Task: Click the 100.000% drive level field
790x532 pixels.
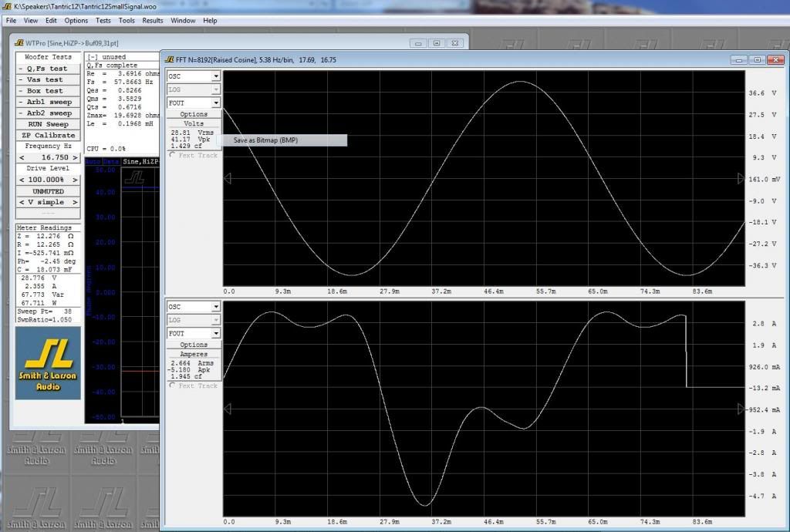Action: pos(46,180)
